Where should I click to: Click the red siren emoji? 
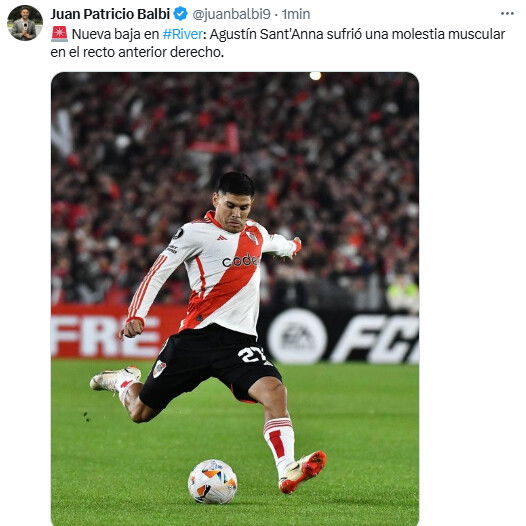(59, 34)
